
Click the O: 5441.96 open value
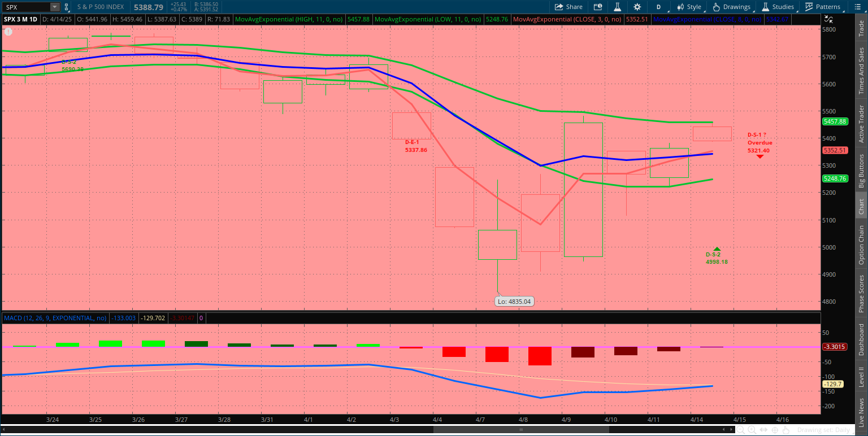coord(93,19)
